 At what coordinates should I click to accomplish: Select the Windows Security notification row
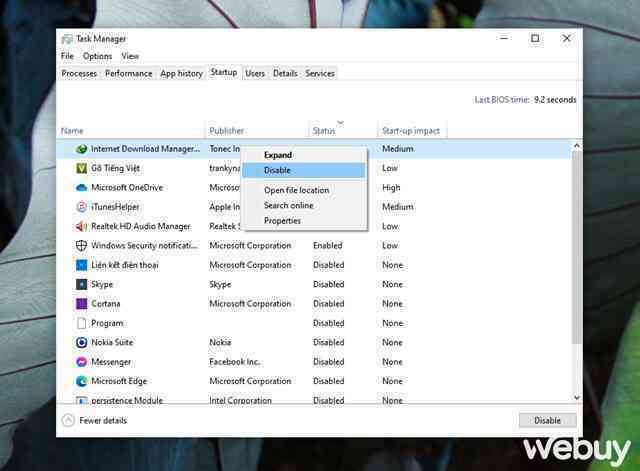313,246
